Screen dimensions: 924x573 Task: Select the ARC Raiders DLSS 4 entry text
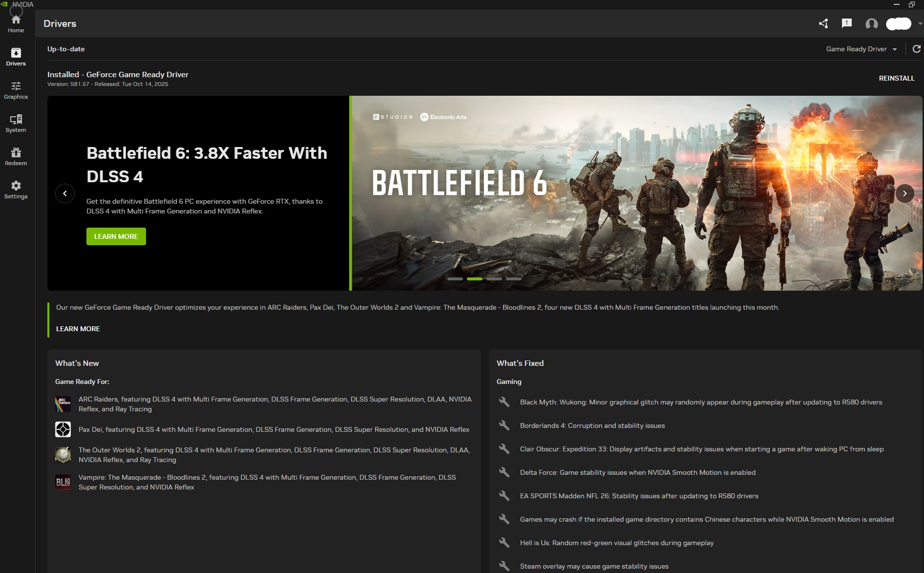pyautogui.click(x=275, y=404)
